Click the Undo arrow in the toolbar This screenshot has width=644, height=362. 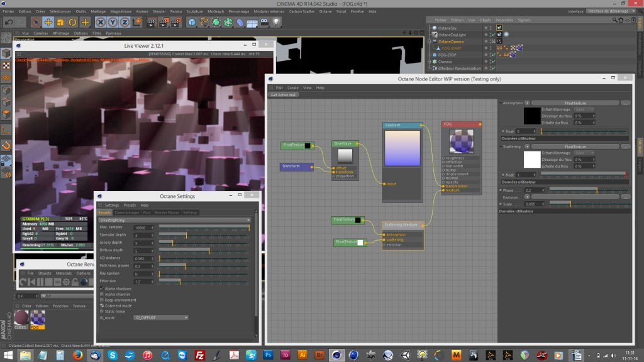pyautogui.click(x=9, y=22)
